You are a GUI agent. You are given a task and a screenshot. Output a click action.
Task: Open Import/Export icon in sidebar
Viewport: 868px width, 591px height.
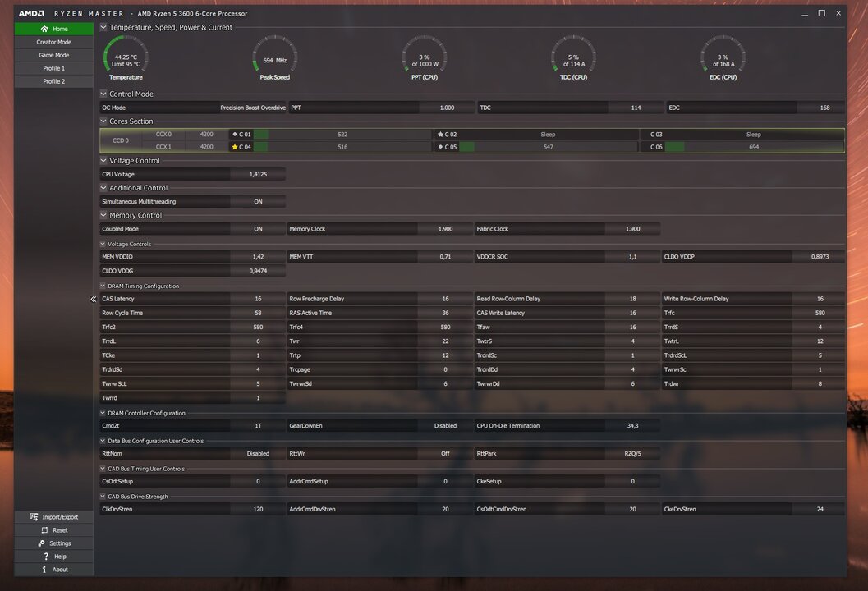34,517
